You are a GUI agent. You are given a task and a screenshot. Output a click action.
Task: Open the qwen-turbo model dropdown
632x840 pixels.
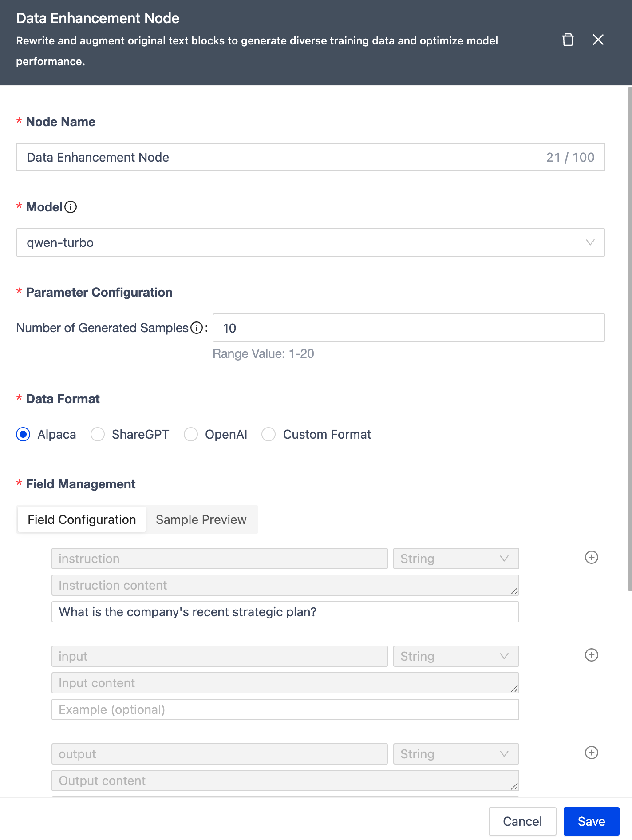(x=310, y=242)
